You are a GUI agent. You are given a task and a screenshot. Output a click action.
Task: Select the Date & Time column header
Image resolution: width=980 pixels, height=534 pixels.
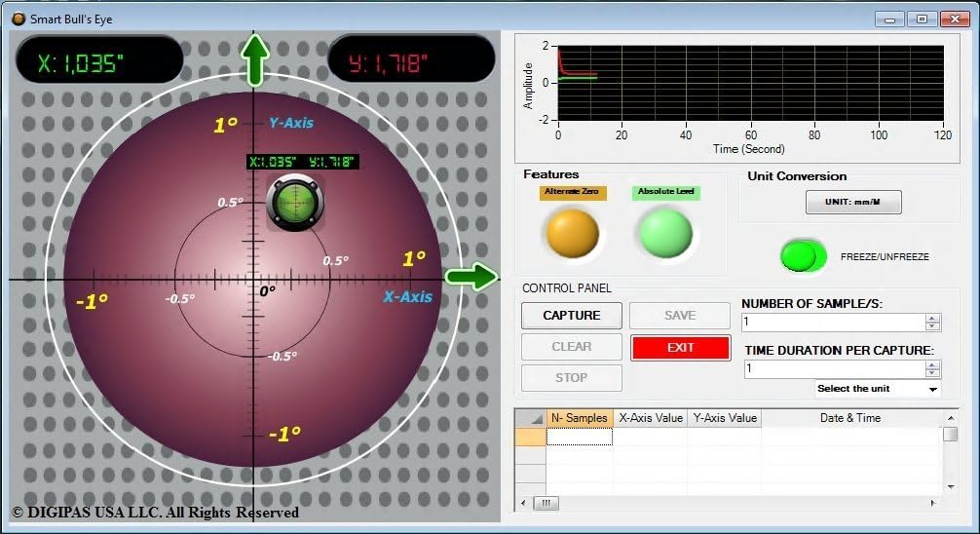pyautogui.click(x=850, y=418)
